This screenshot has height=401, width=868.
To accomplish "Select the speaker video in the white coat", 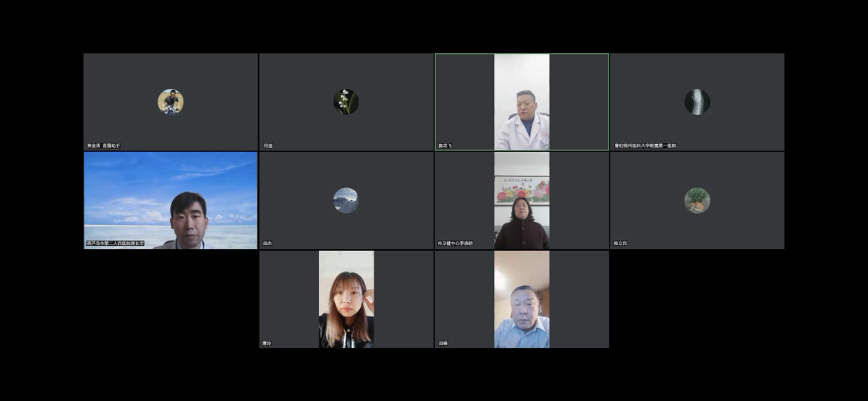I will [522, 101].
